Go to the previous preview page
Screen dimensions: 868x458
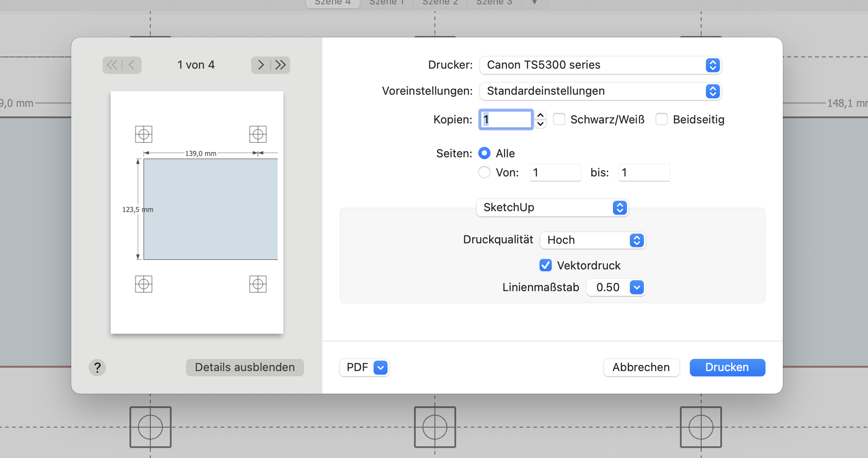pyautogui.click(x=132, y=65)
